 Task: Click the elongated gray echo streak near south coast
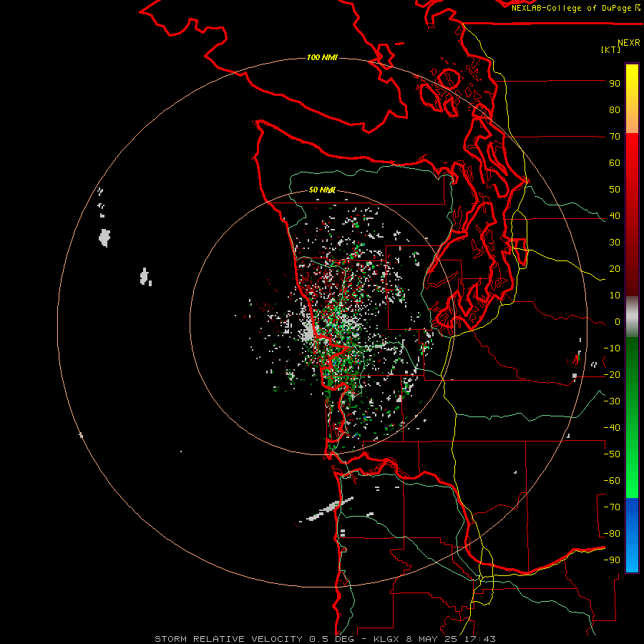pyautogui.click(x=330, y=509)
